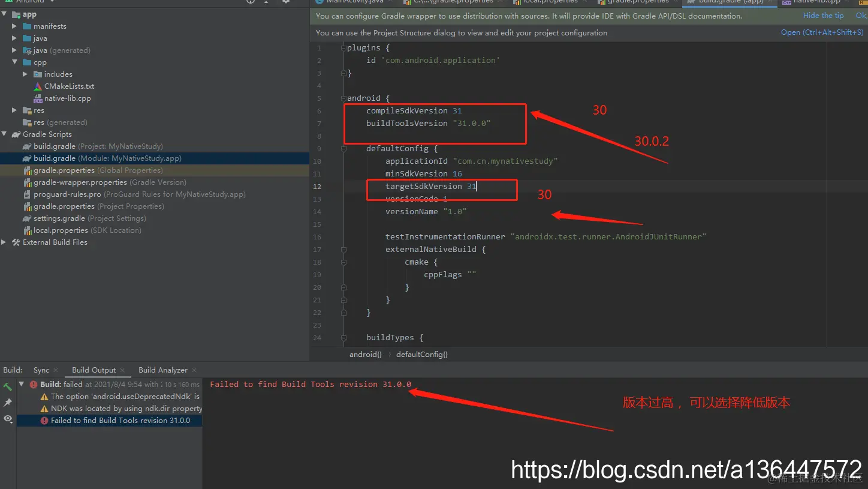Click the Hide the tip link
Viewport: 868px width, 489px height.
823,16
